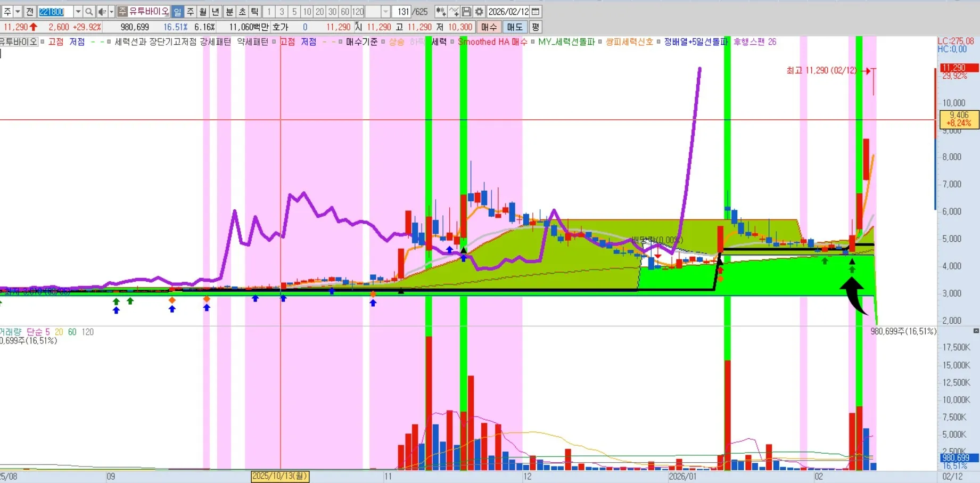
Task: Open the calendar date picker icon
Action: click(536, 12)
